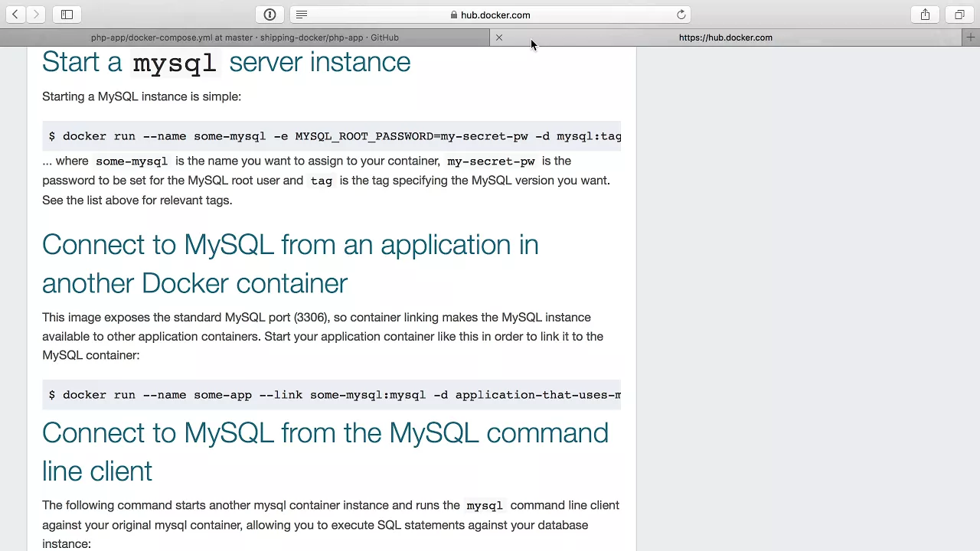This screenshot has width=980, height=551.
Task: Click the 'Start a mysql server instance' heading
Action: pos(226,62)
